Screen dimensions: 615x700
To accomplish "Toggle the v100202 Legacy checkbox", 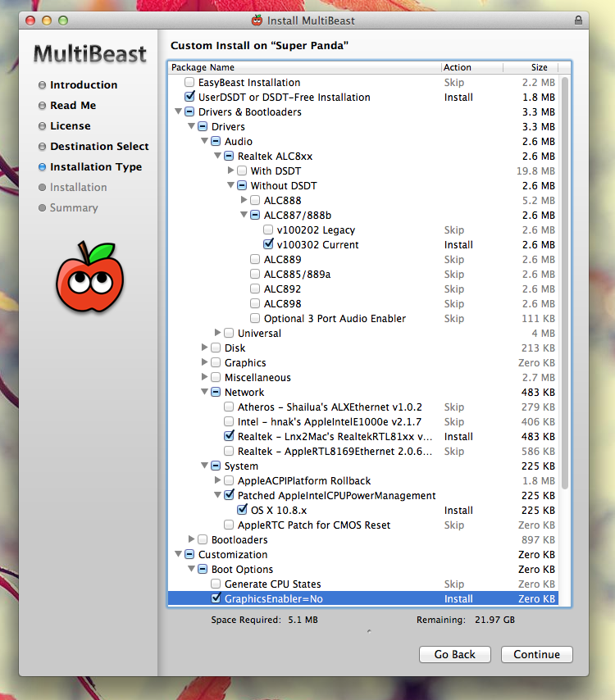I will pos(268,230).
